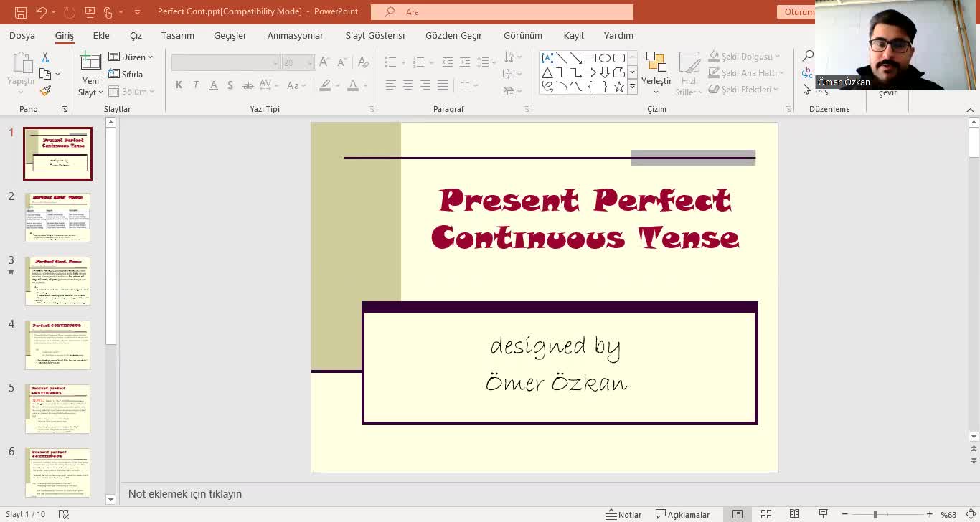Click the zoom slider handle
This screenshot has width=980, height=522.
click(875, 514)
